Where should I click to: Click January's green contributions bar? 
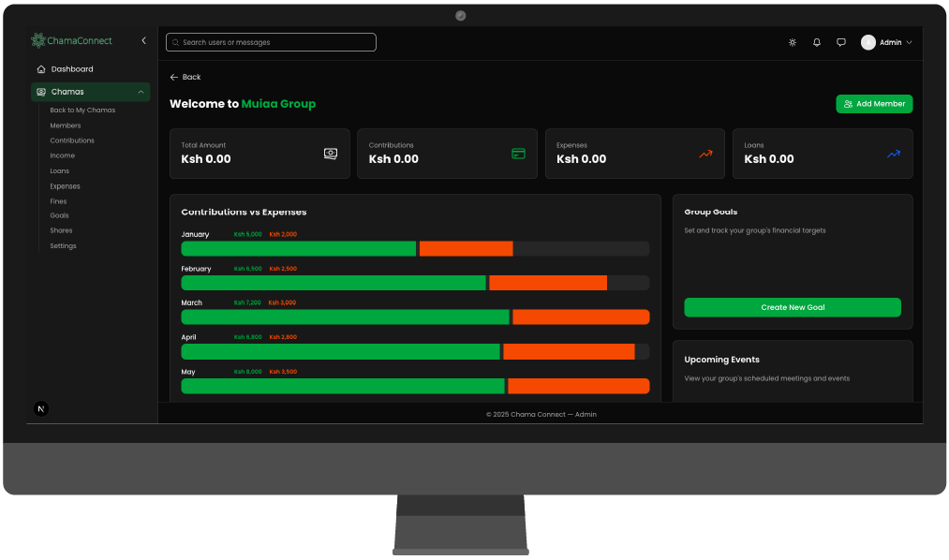point(298,248)
